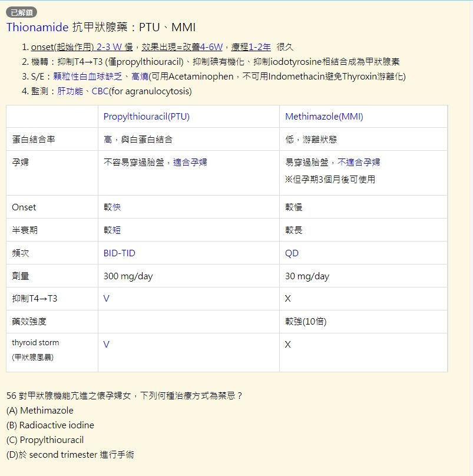The width and height of the screenshot is (473, 476).
Task: Click the BID-TID frequency entry
Action: point(120,253)
